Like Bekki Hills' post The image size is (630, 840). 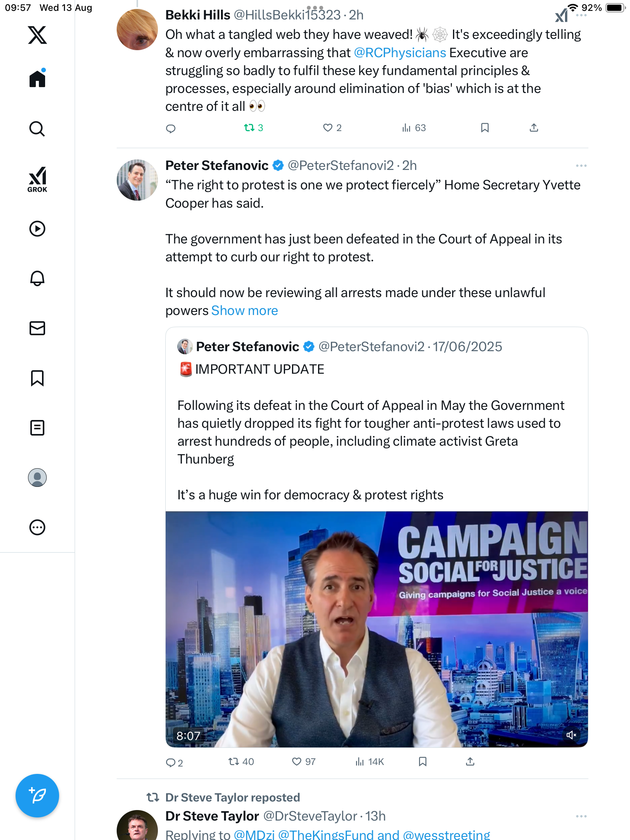(328, 128)
